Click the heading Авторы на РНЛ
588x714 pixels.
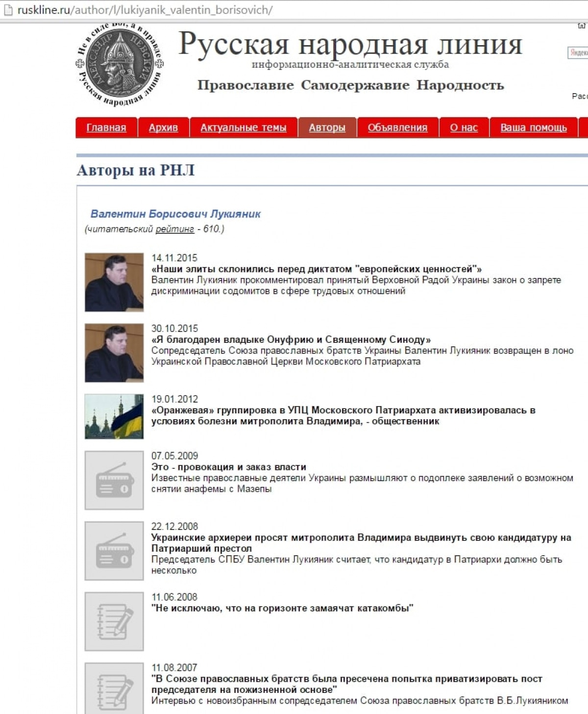click(136, 170)
